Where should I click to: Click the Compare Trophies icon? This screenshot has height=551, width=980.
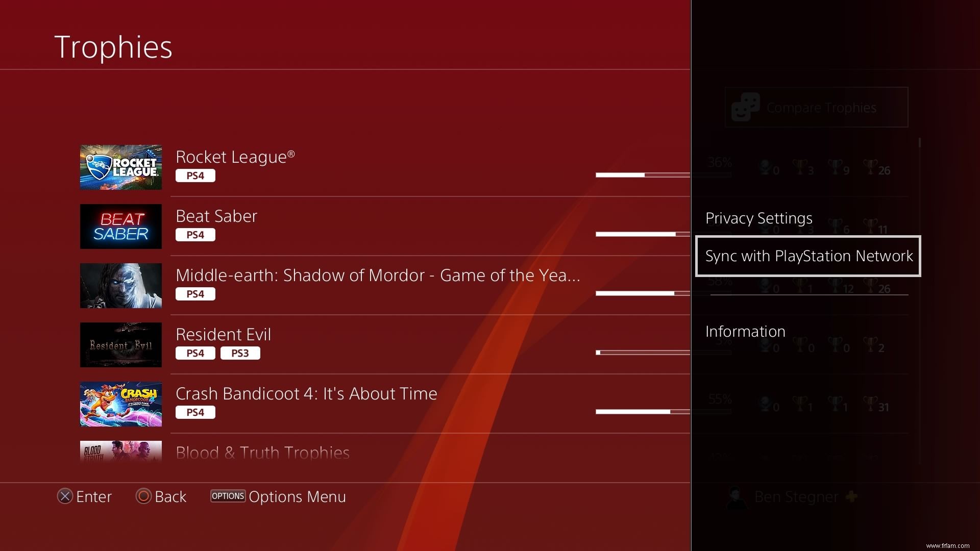[745, 107]
